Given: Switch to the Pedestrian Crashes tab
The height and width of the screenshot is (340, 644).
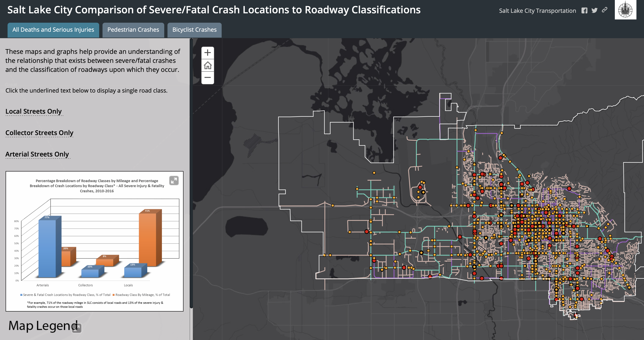Looking at the screenshot, I should [x=133, y=30].
